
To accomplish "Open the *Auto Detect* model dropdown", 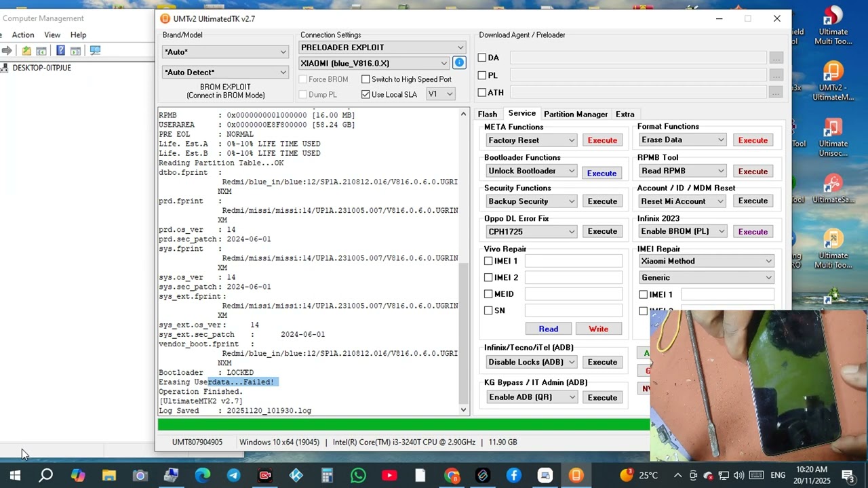I will (225, 72).
